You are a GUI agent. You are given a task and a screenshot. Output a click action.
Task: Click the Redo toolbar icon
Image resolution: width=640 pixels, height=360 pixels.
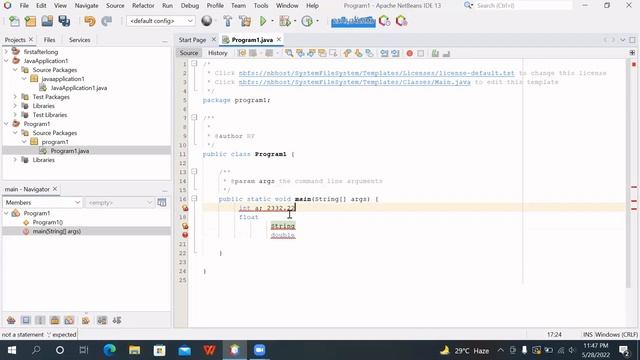107,21
